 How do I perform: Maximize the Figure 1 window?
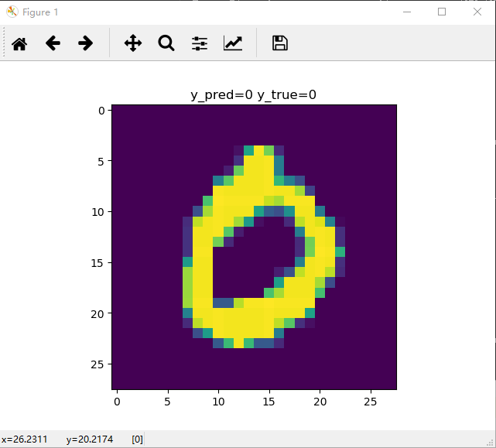(442, 12)
